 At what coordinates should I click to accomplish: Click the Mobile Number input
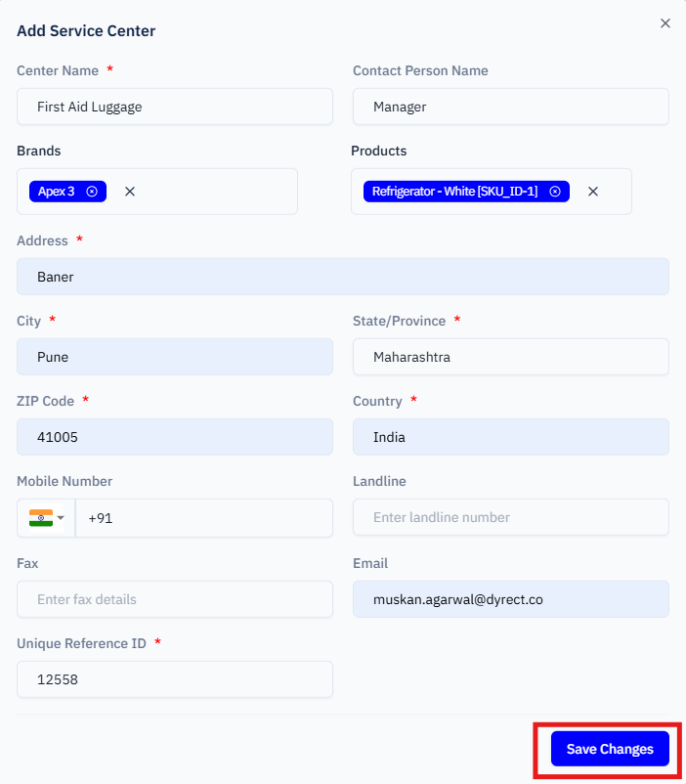point(205,518)
